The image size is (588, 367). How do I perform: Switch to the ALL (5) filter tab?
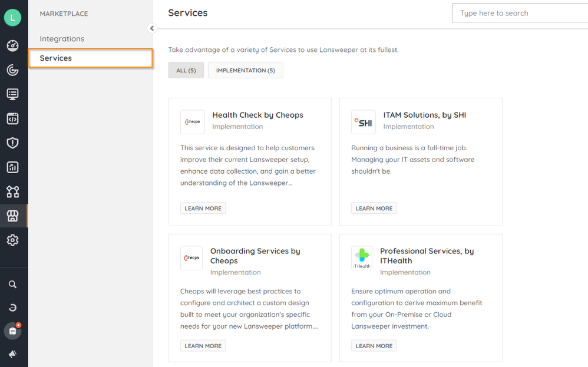pos(186,70)
